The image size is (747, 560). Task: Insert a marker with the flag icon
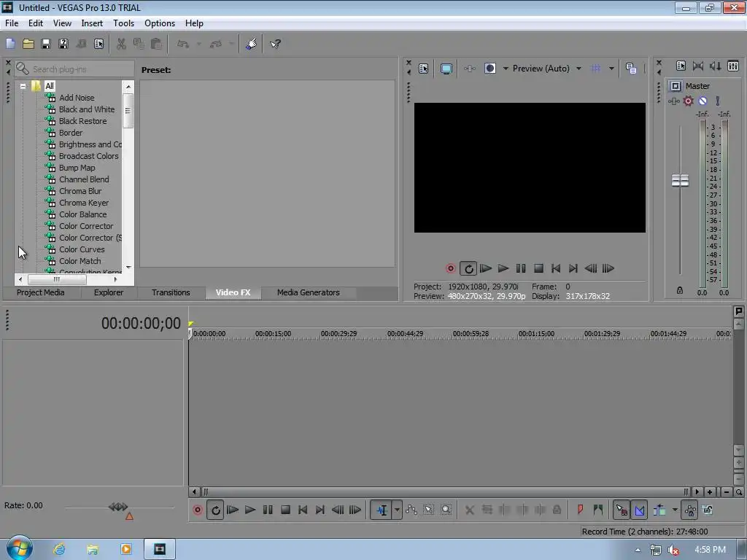click(x=580, y=510)
